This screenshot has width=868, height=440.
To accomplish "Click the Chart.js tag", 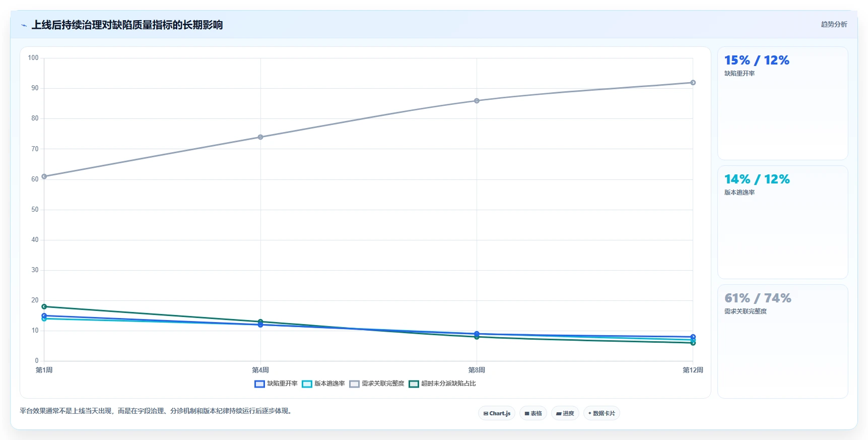I will tap(497, 413).
